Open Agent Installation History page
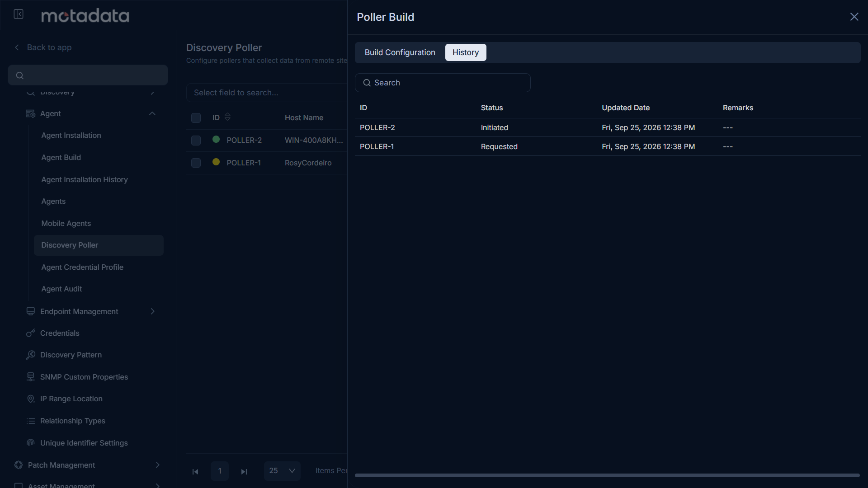 [x=85, y=179]
